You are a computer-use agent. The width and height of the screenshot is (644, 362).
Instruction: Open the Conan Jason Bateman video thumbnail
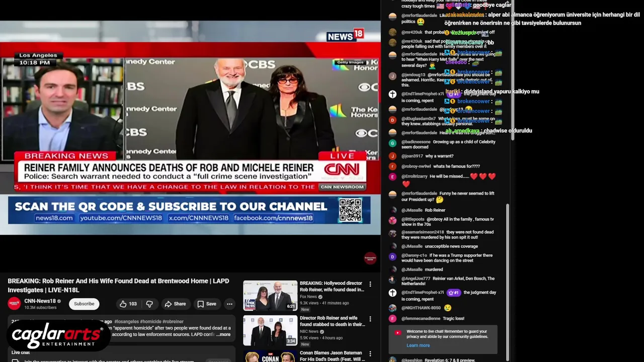(x=270, y=356)
